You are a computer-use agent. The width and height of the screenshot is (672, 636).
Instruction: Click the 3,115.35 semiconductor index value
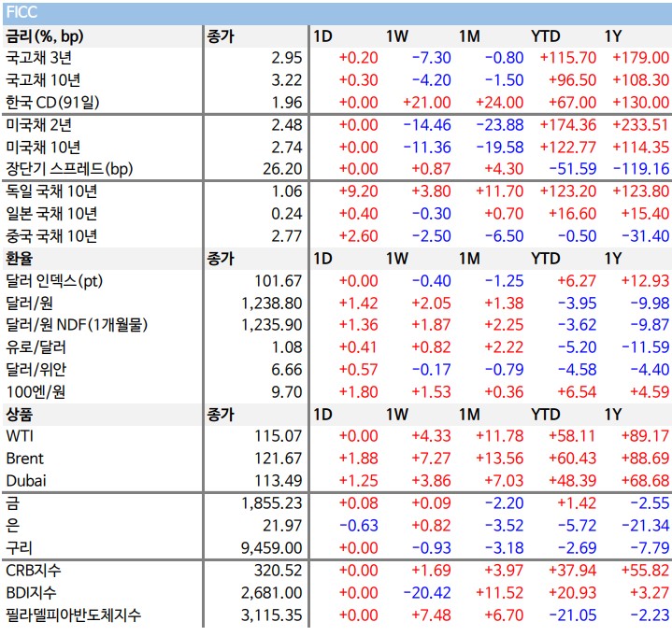click(272, 615)
